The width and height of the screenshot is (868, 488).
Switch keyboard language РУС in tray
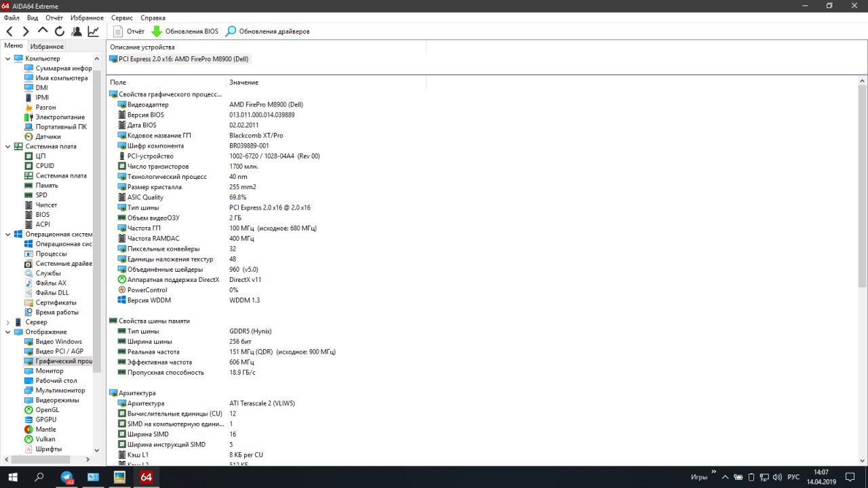[x=793, y=477]
